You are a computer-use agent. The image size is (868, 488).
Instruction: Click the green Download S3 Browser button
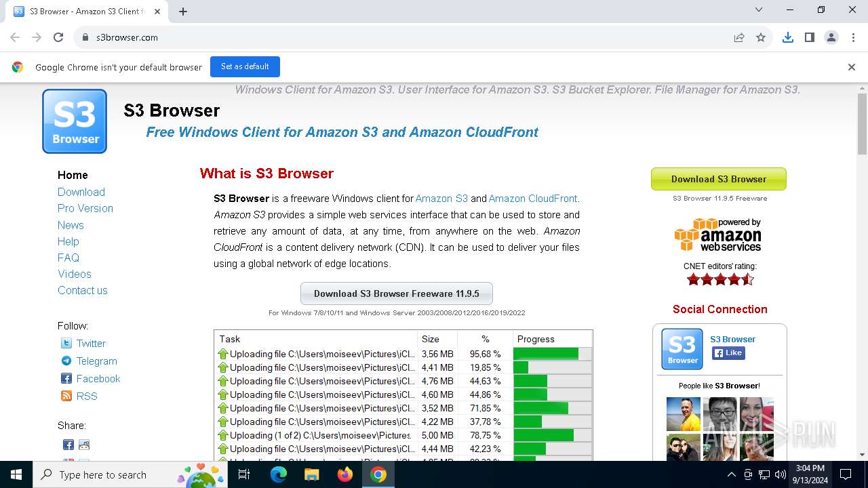[719, 179]
